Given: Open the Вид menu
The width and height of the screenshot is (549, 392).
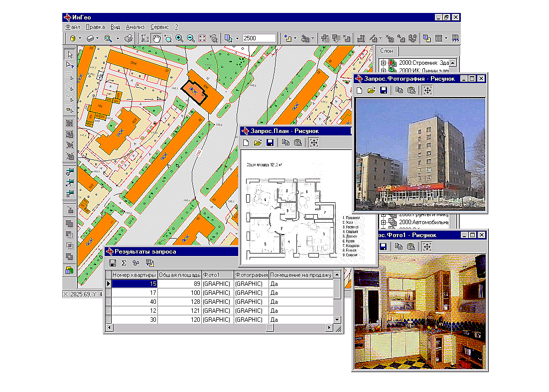Looking at the screenshot, I should [115, 27].
